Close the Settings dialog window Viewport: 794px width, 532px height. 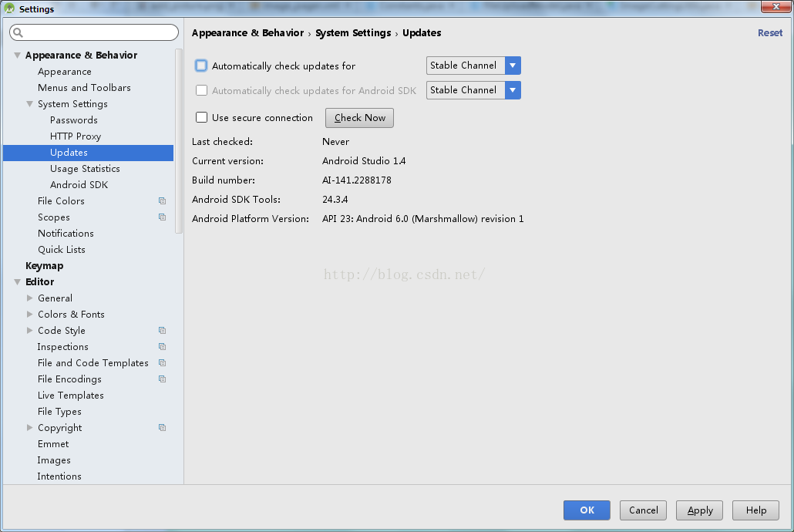[x=775, y=7]
